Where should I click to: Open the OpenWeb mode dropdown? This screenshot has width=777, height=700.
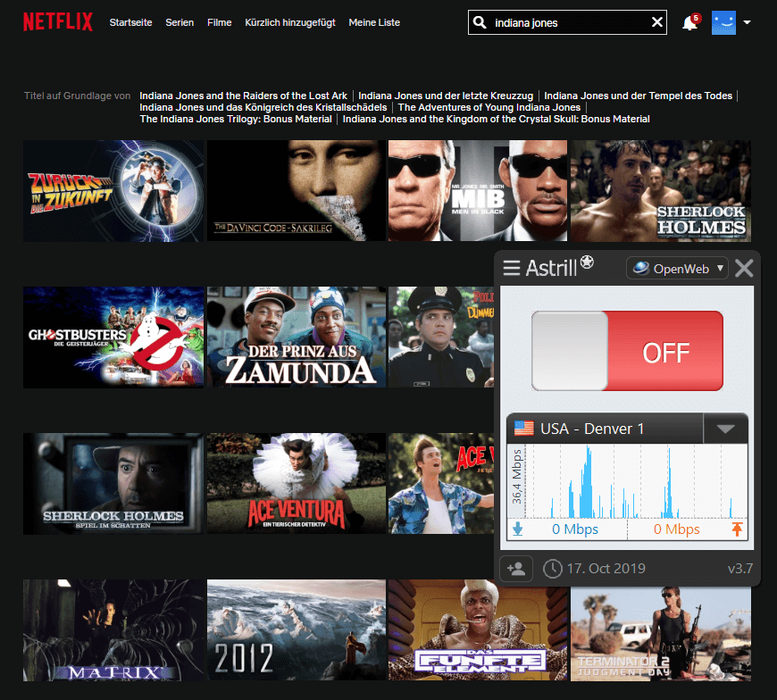[677, 269]
